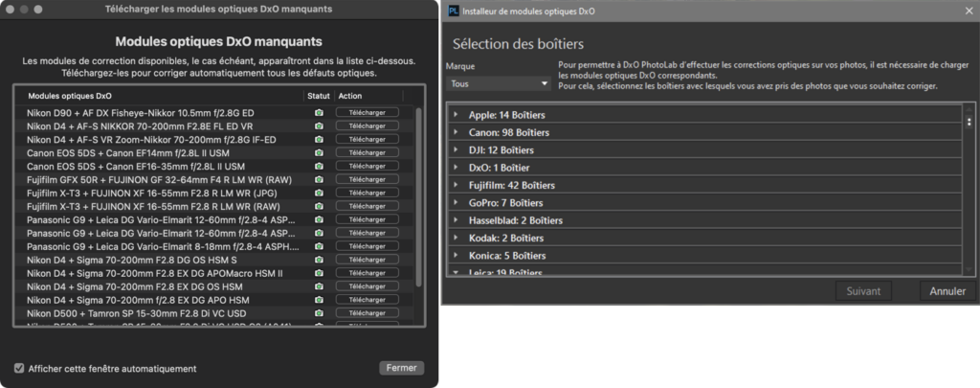Télécharger Fujifilm GFX 50R module
The image size is (980, 388).
point(367,179)
